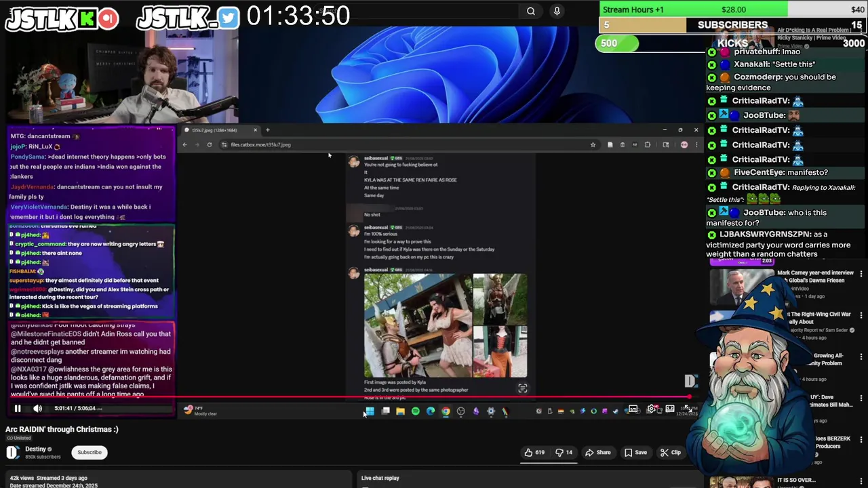868x488 pixels.
Task: Go forward in the Chrome window
Action: click(x=197, y=144)
